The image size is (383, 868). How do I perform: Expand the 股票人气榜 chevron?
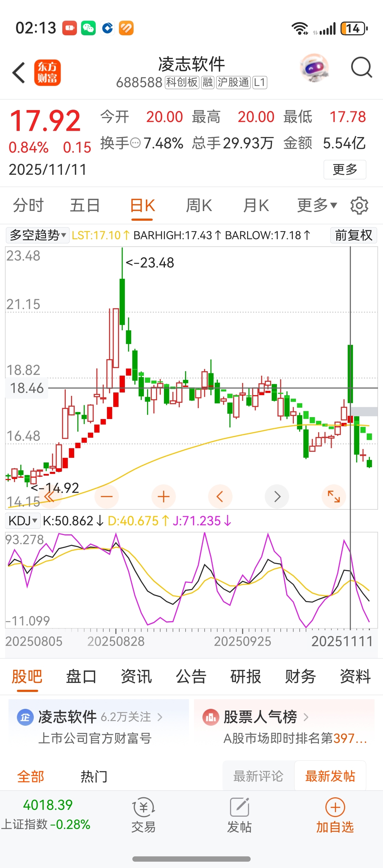pyautogui.click(x=306, y=717)
